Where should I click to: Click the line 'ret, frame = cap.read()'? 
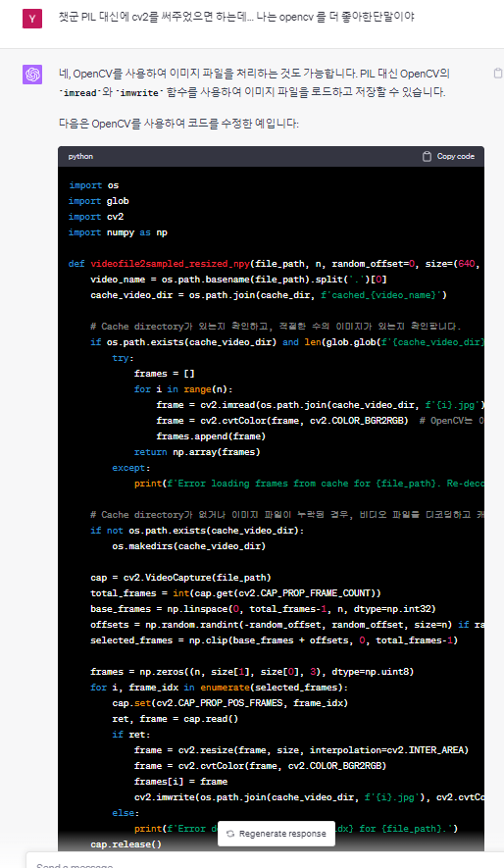(x=175, y=719)
